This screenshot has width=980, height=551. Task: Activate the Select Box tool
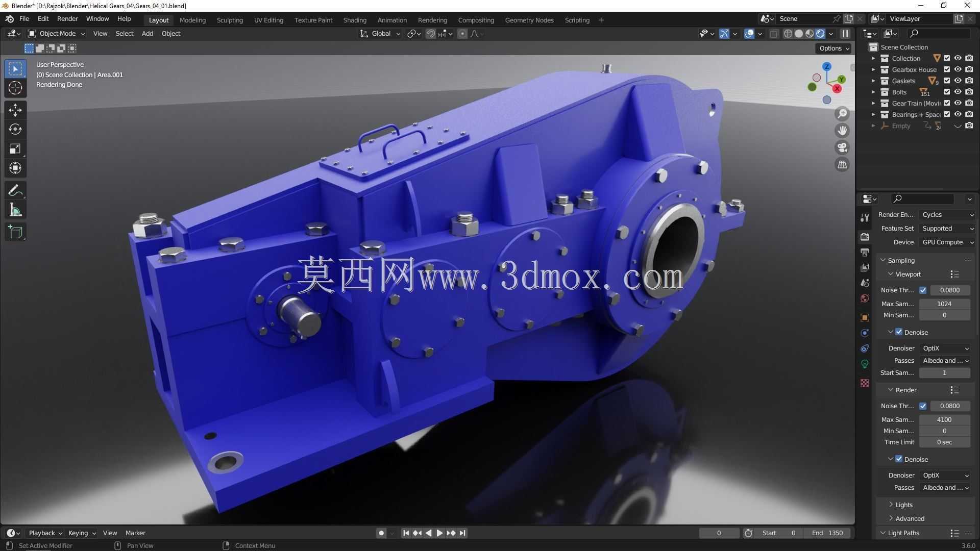[x=15, y=69]
